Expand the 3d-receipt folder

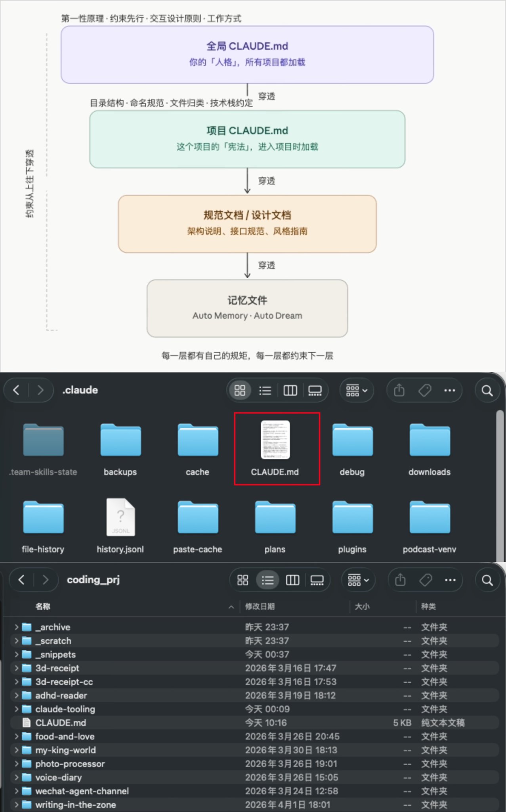click(16, 668)
